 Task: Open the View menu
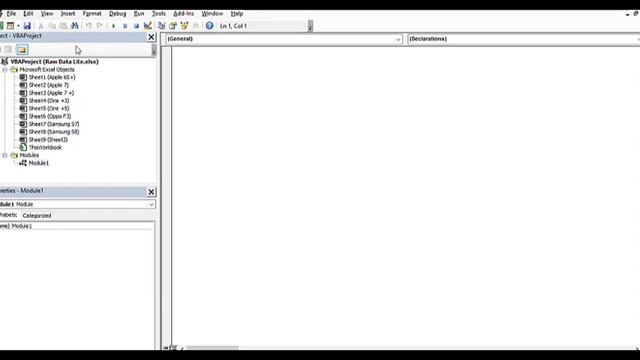pyautogui.click(x=47, y=13)
